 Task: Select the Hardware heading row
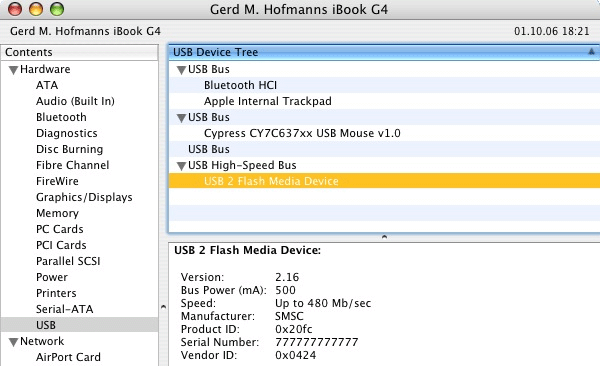(x=80, y=69)
